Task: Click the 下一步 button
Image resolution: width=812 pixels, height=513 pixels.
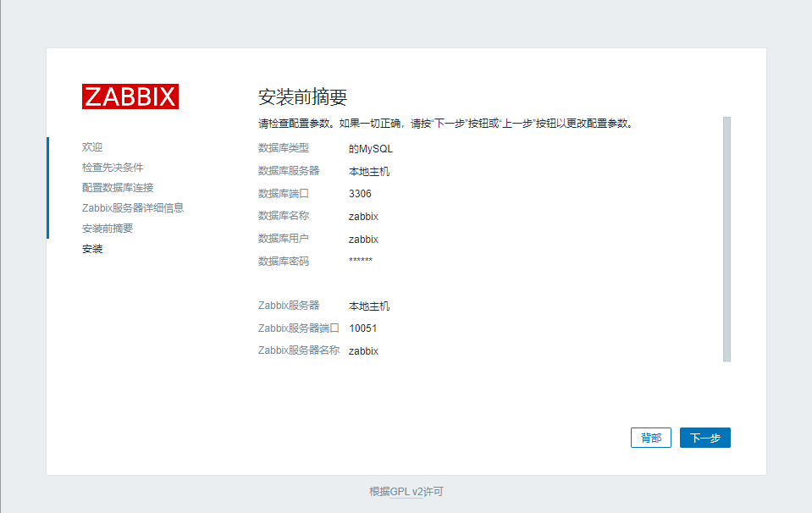Action: pos(704,438)
